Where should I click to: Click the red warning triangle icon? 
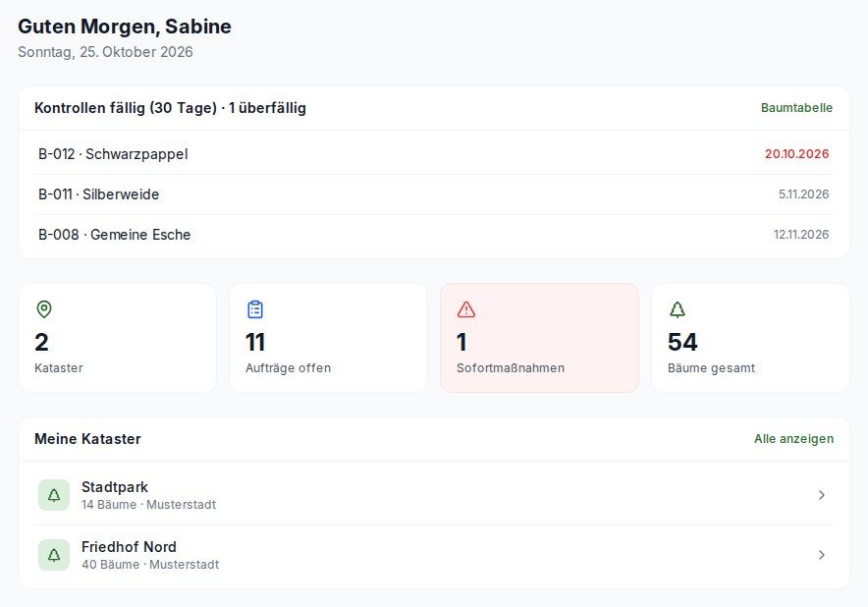(x=466, y=309)
